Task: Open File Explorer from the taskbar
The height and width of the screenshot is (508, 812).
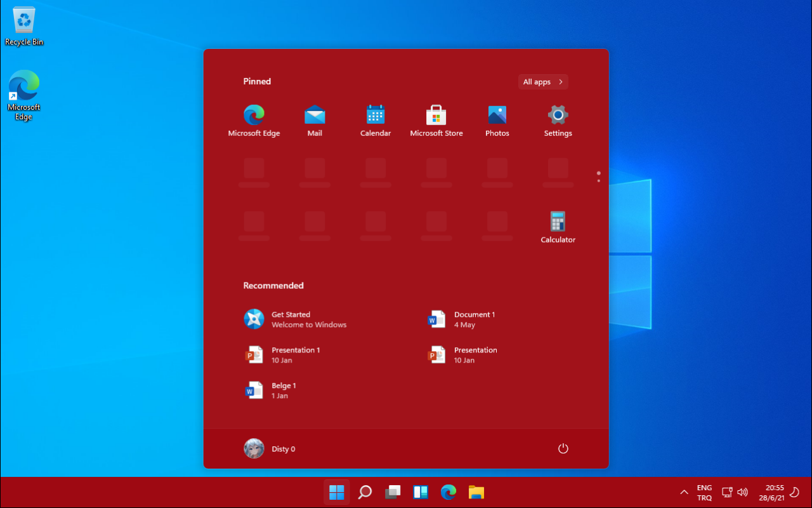Action: pyautogui.click(x=476, y=492)
